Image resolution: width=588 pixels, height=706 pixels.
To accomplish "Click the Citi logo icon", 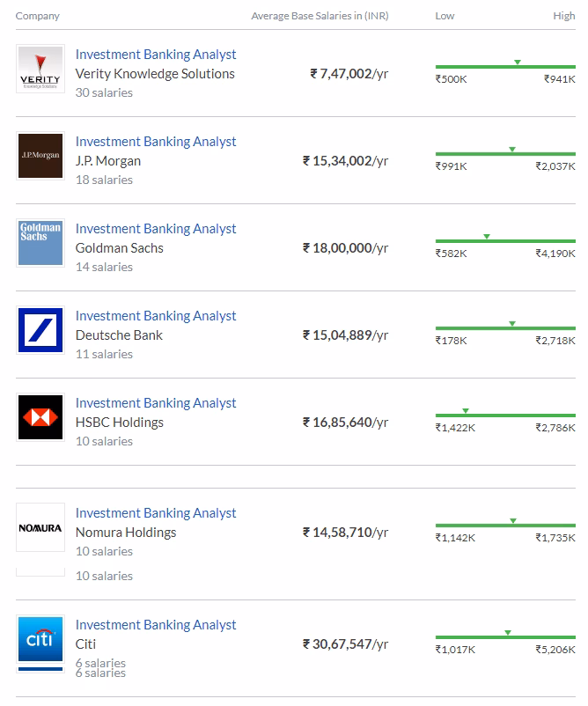I will point(41,638).
